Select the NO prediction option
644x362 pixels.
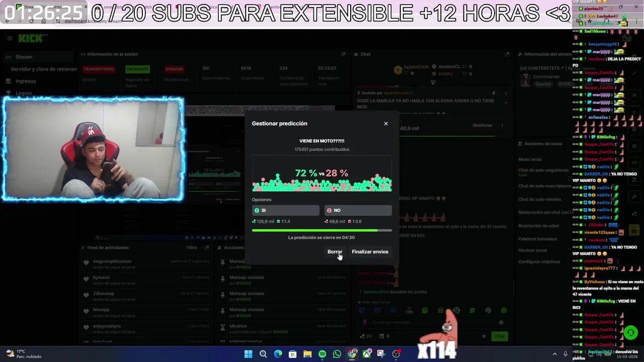(x=358, y=210)
